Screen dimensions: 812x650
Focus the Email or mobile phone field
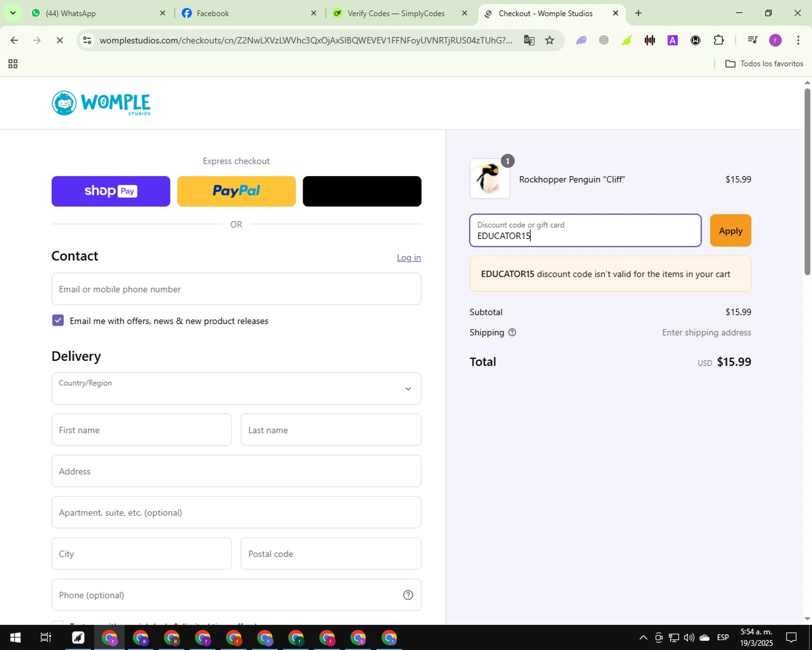coord(237,289)
